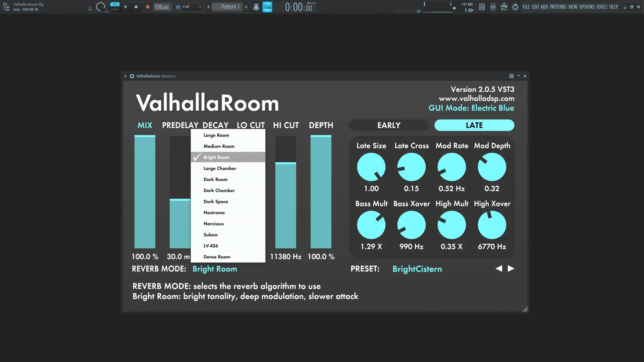This screenshot has width=644, height=362.
Task: Click the undo history circular arrow icon
Action: (515, 7)
